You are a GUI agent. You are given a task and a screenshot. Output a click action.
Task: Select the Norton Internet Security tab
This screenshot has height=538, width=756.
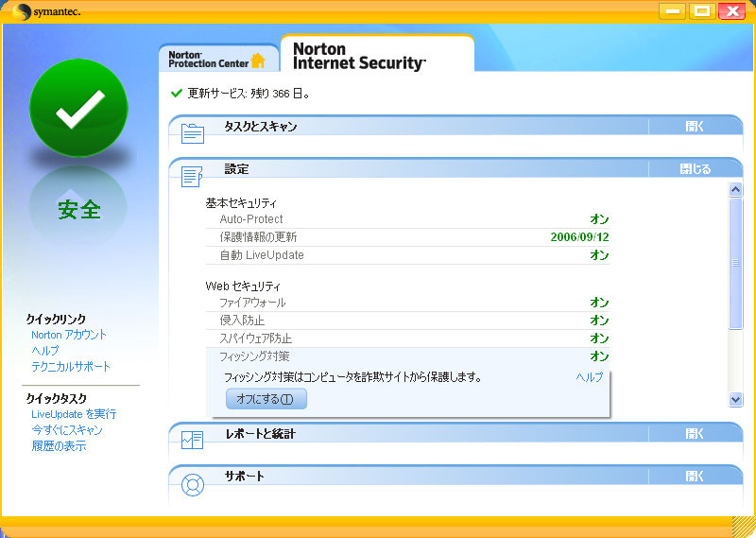(x=377, y=54)
